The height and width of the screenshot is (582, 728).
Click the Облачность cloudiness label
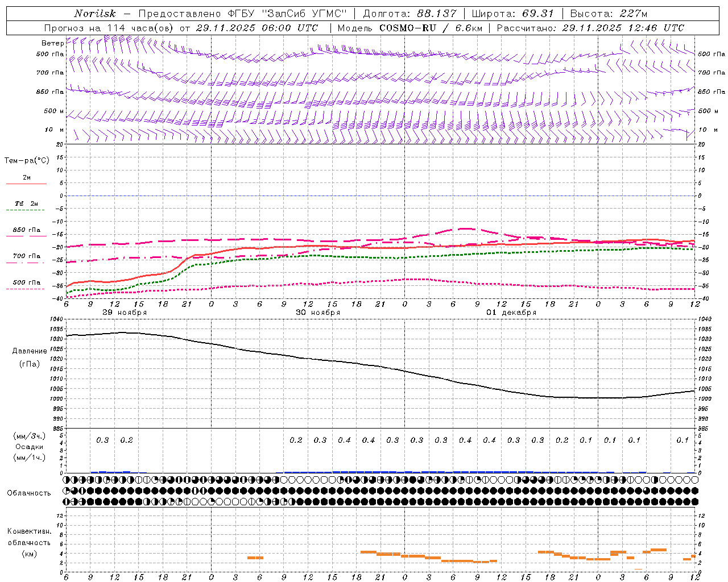click(x=29, y=493)
